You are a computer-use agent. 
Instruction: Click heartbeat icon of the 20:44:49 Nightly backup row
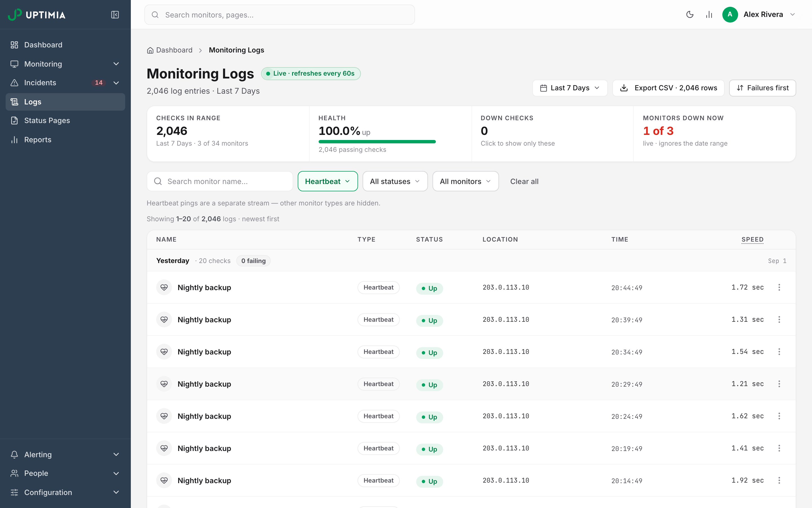tap(164, 287)
